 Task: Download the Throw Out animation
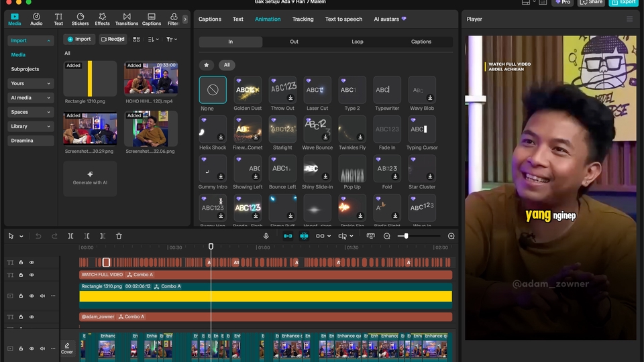[x=290, y=98]
